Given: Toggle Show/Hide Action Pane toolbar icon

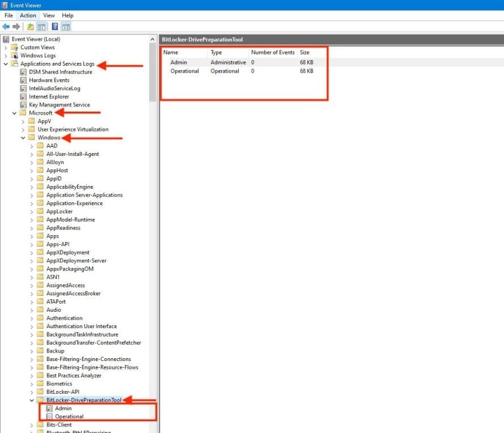Looking at the screenshot, I should (x=66, y=27).
